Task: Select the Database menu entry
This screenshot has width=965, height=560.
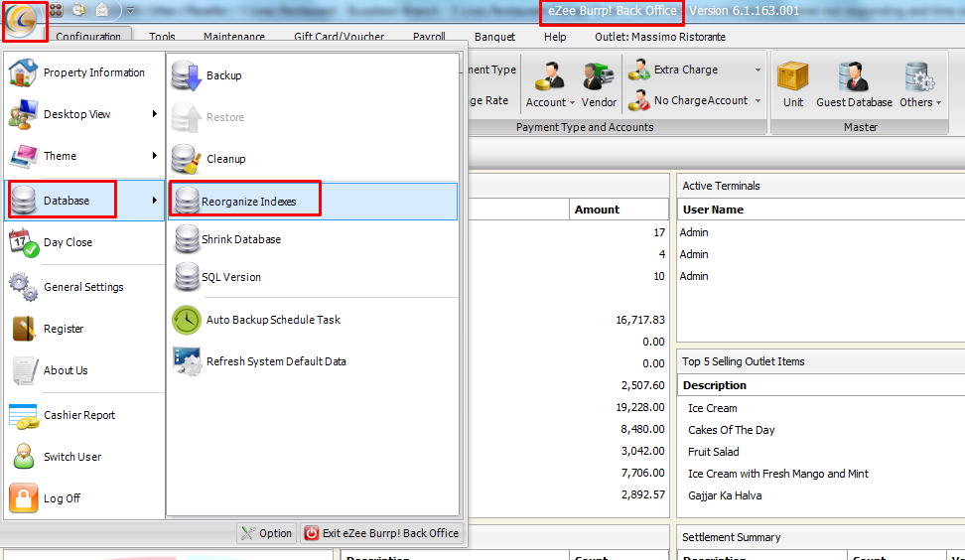Action: tap(84, 201)
